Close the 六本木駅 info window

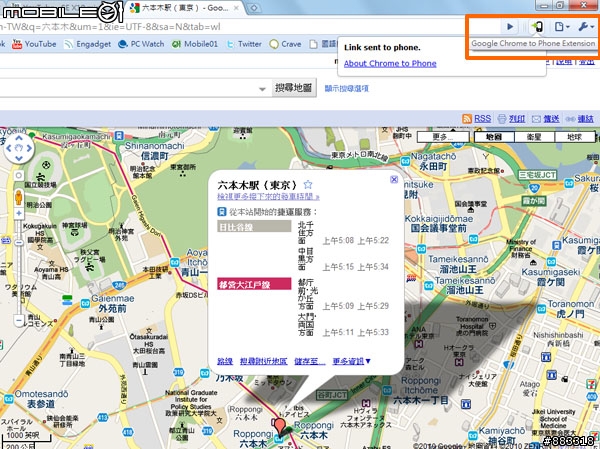pos(394,180)
